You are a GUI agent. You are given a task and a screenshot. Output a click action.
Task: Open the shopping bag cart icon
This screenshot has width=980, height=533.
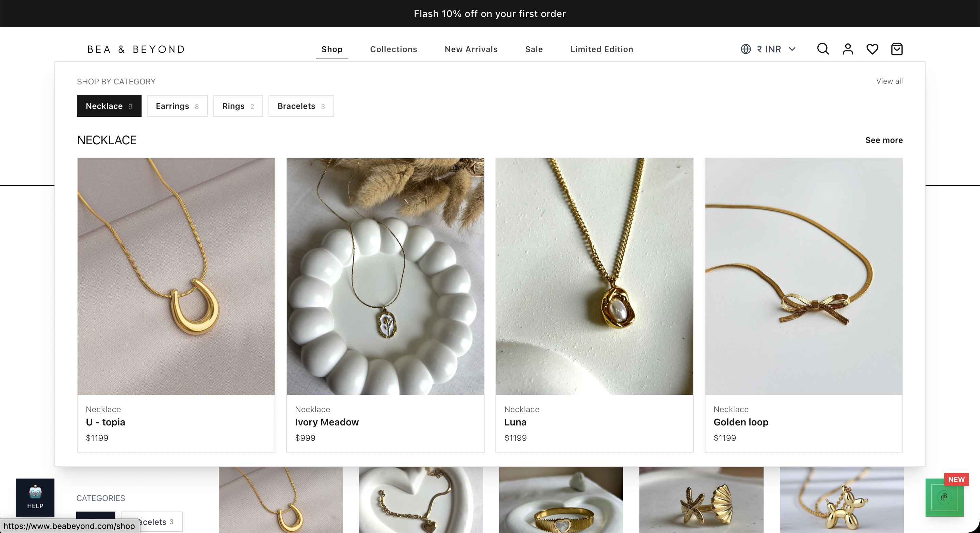coord(897,49)
